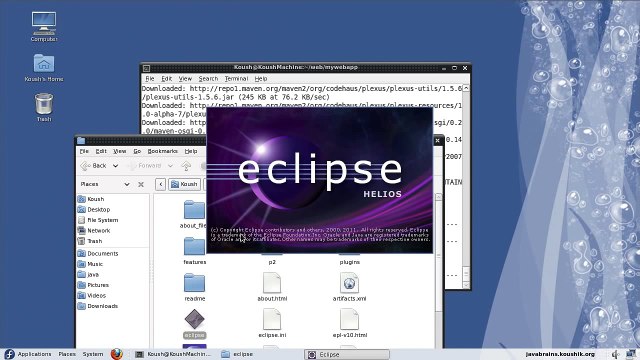
Task: Open the terminal Edit menu
Action: 167,79
